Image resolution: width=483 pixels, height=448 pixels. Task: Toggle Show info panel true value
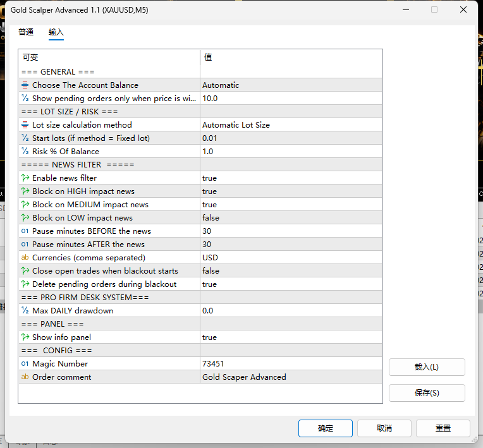[291, 337]
